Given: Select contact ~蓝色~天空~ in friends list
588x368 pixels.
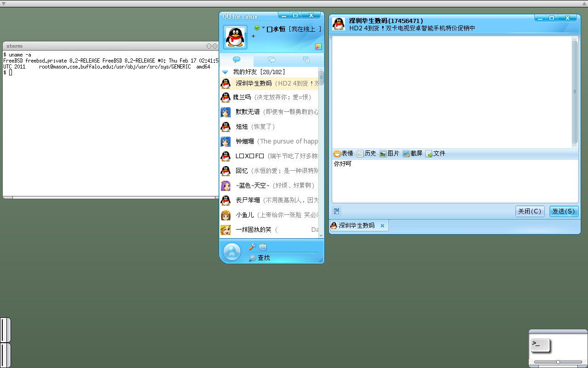Looking at the screenshot, I should 269,185.
